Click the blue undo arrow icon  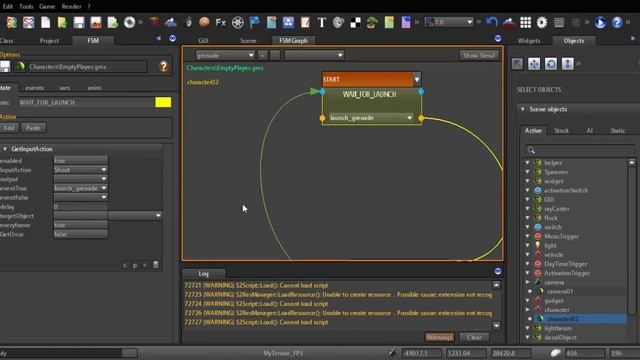tap(492, 22)
